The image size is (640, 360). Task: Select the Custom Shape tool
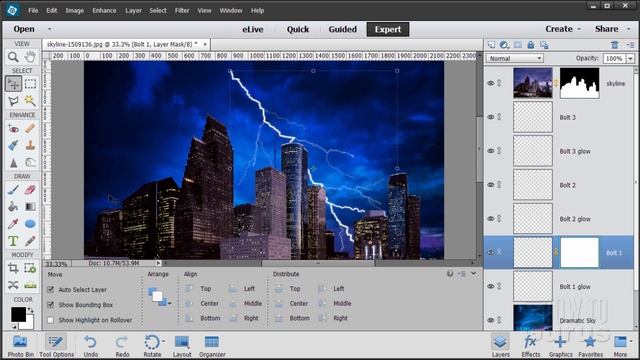[x=30, y=224]
